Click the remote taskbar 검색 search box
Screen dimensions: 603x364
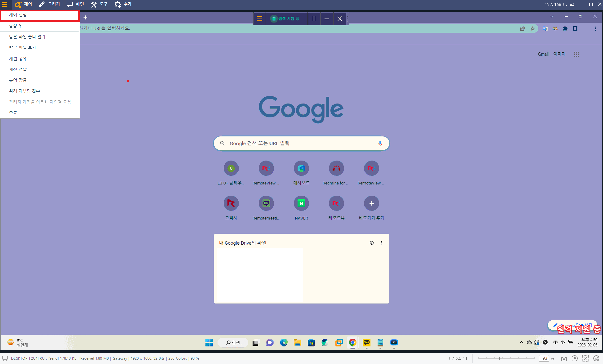pyautogui.click(x=233, y=343)
